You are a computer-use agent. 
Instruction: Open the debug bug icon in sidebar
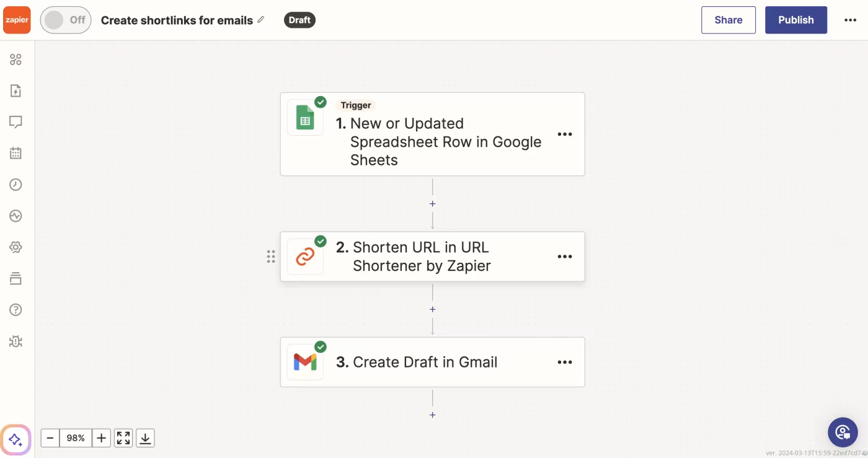(15, 341)
